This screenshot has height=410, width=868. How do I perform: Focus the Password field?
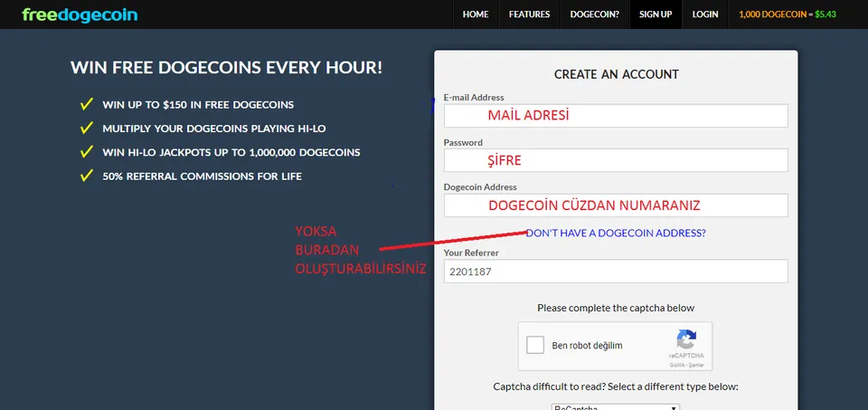pos(616,161)
